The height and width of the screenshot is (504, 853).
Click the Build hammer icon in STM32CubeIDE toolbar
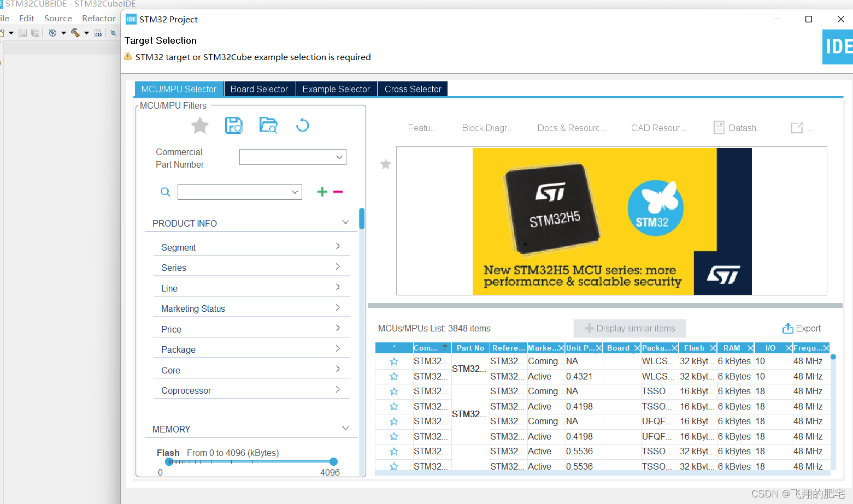pos(75,33)
